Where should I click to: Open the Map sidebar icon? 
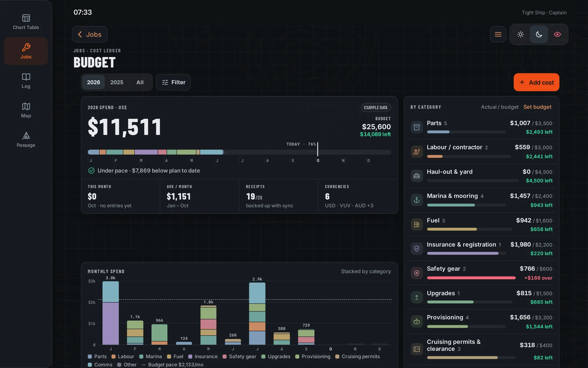click(x=26, y=106)
